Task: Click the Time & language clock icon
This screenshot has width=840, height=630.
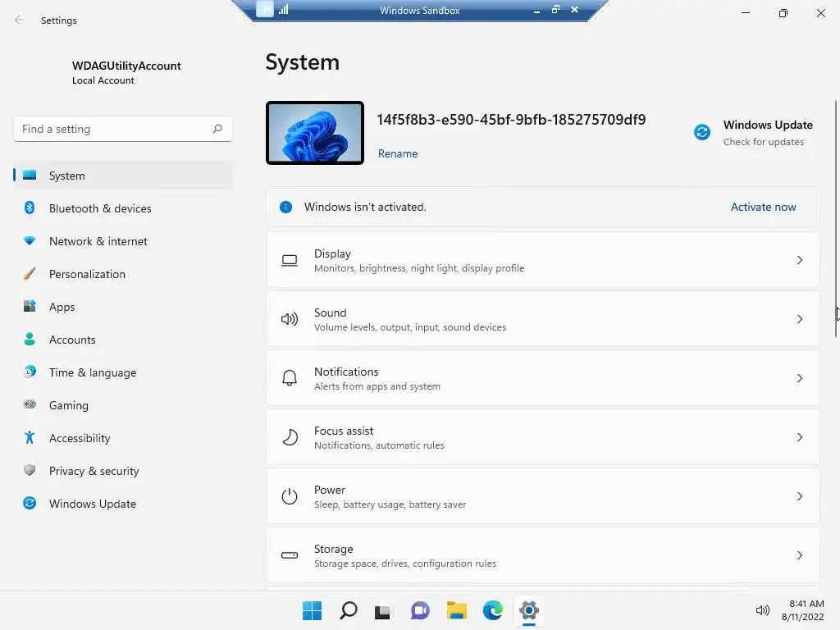Action: coord(30,372)
